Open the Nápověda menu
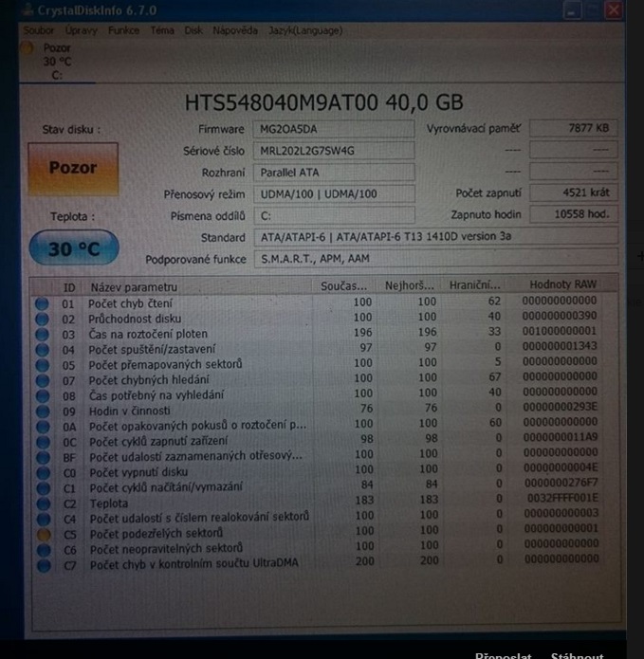This screenshot has width=644, height=659. click(235, 30)
